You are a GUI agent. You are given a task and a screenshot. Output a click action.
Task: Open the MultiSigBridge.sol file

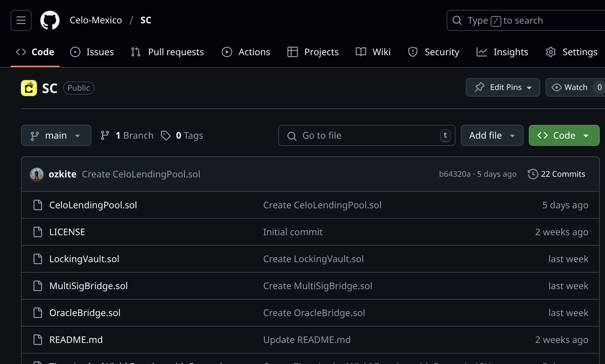88,286
